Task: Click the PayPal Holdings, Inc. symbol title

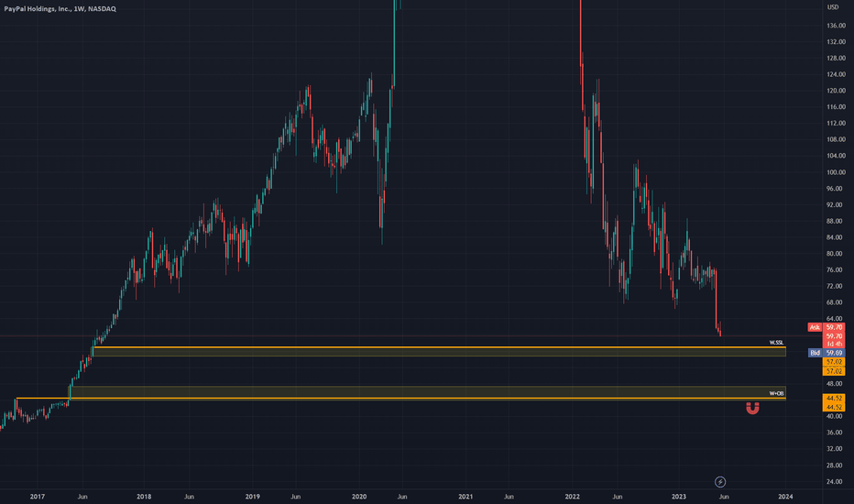Action: coord(60,9)
